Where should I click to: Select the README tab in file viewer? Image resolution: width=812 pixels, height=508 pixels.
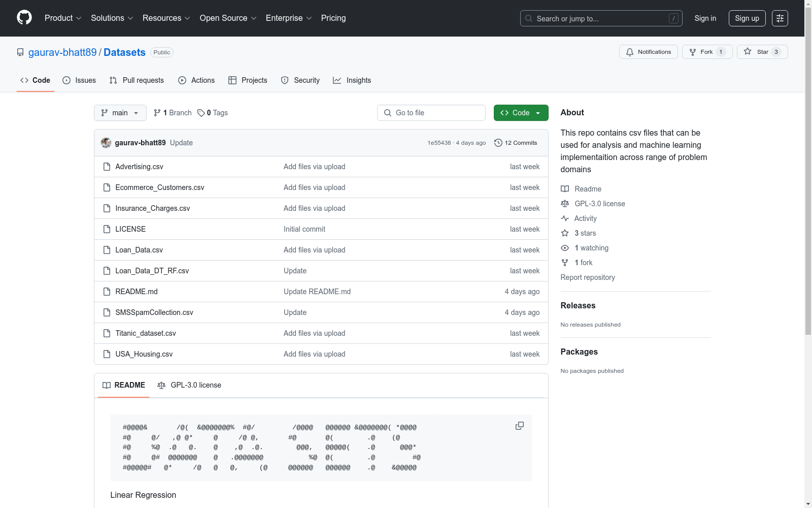tap(124, 385)
